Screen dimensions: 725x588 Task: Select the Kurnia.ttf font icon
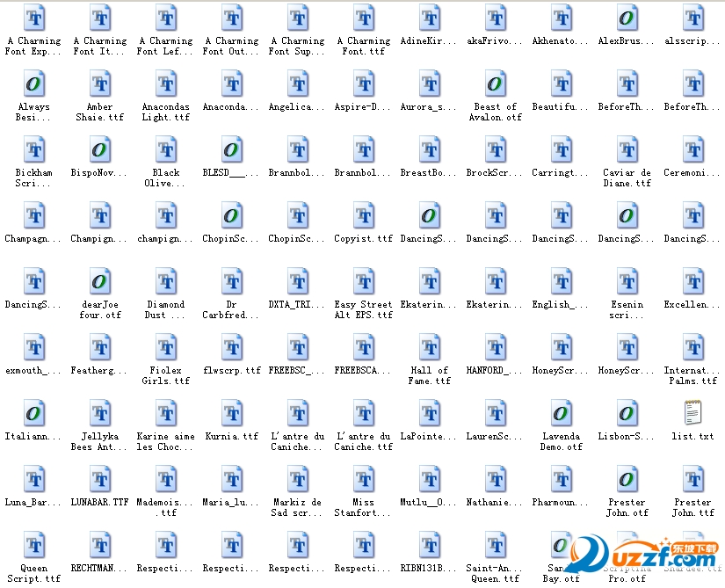(x=232, y=413)
